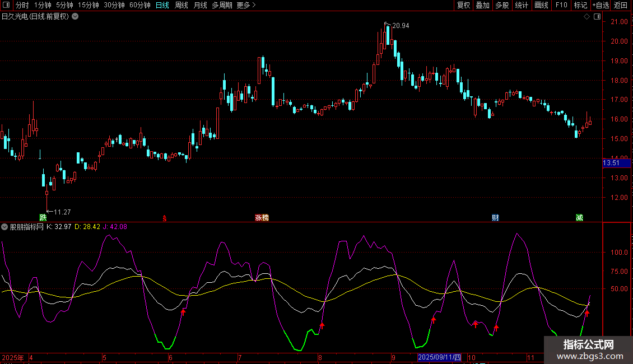Open the 统计 statistics tool

click(x=522, y=5)
